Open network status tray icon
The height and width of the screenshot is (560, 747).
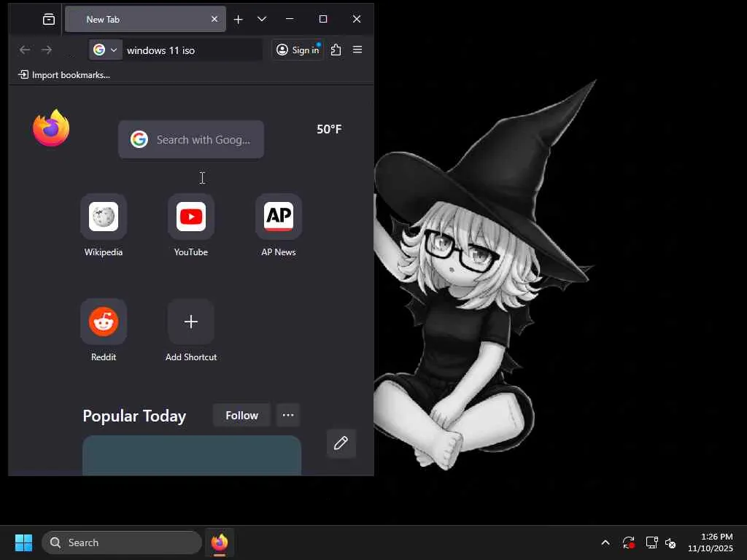point(651,542)
